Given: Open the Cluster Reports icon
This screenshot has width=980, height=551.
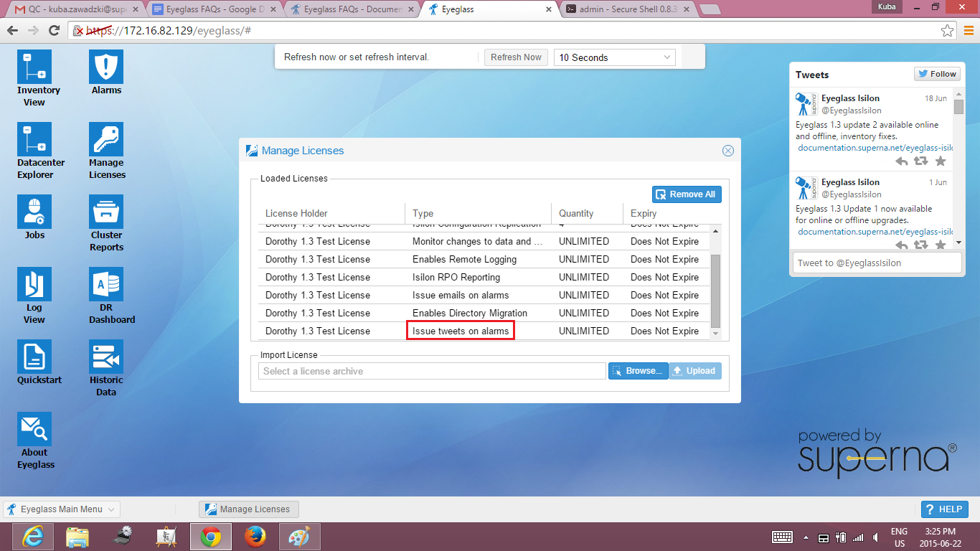Looking at the screenshot, I should click(x=106, y=212).
